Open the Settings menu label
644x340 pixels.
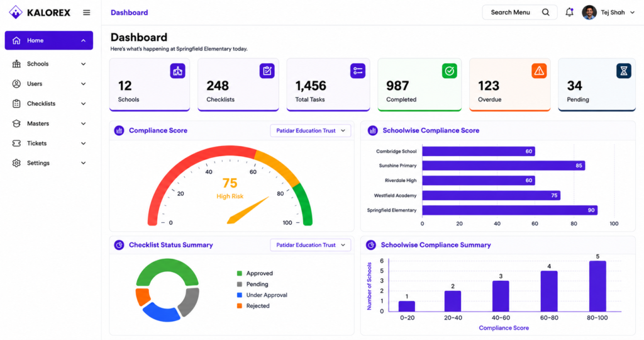38,163
